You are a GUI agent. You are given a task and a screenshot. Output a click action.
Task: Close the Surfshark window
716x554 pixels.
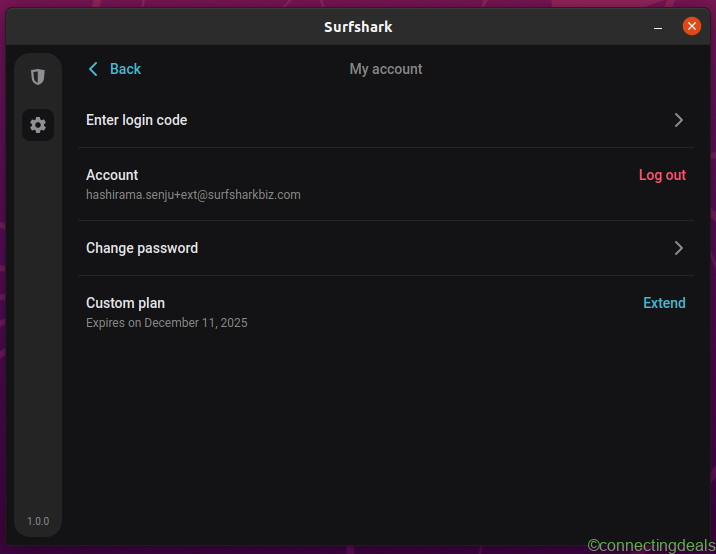pos(691,27)
